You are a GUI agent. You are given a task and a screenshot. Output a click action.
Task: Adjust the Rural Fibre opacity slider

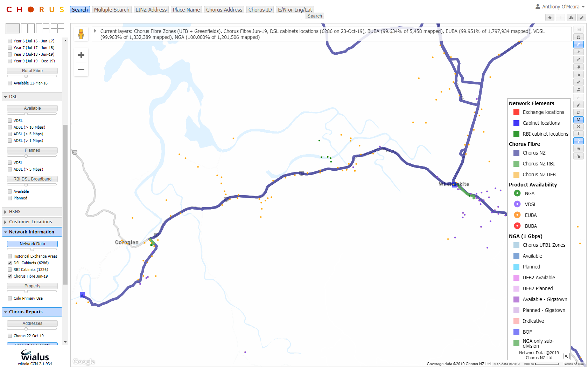coord(26,76)
